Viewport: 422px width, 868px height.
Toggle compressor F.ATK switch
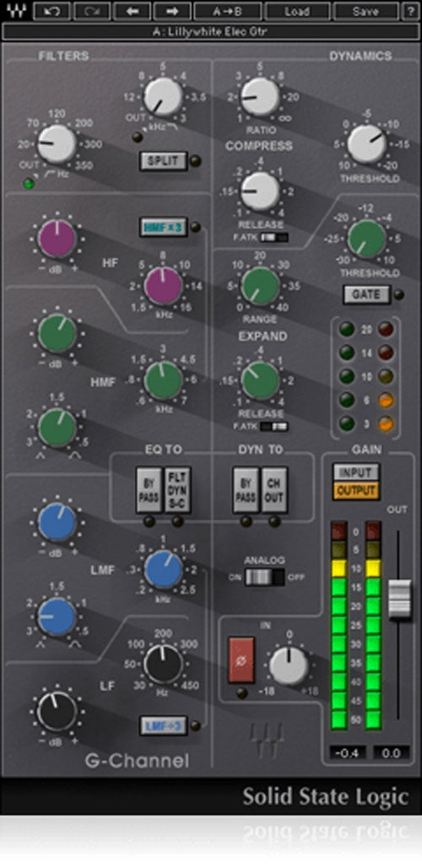click(274, 238)
